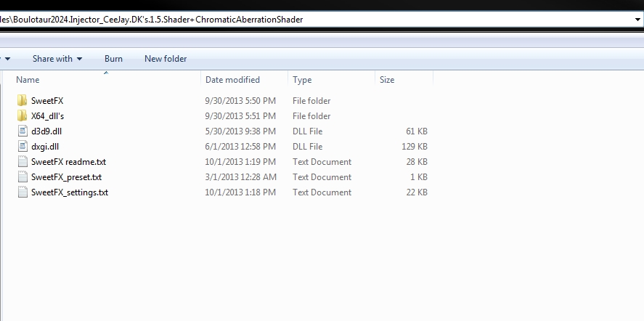The height and width of the screenshot is (321, 644).
Task: Click the Burn toolbar button
Action: pos(113,59)
